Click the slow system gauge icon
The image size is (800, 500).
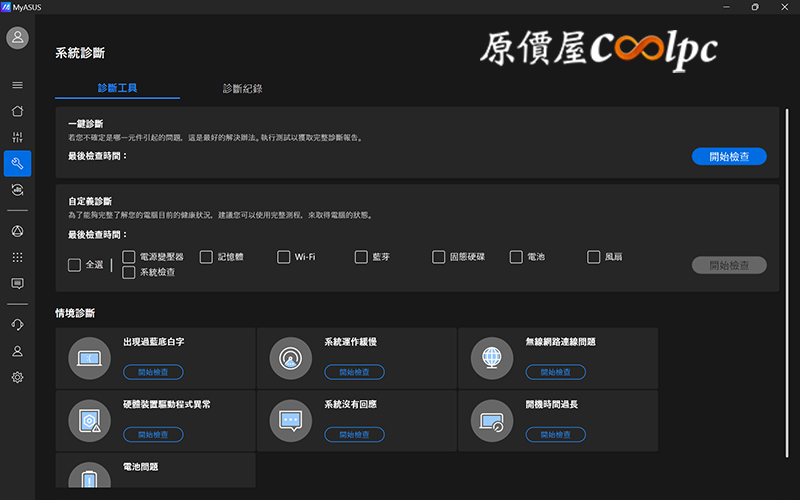click(x=291, y=358)
